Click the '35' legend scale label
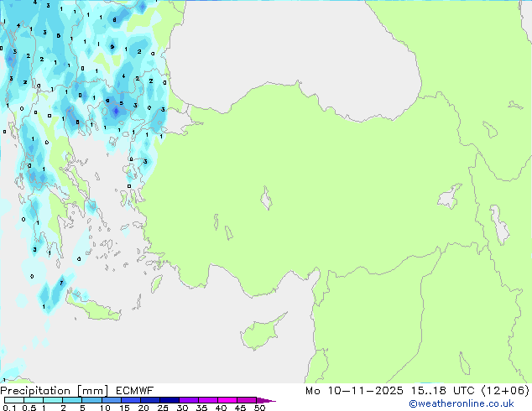This screenshot has height=411, width=532. click(201, 408)
